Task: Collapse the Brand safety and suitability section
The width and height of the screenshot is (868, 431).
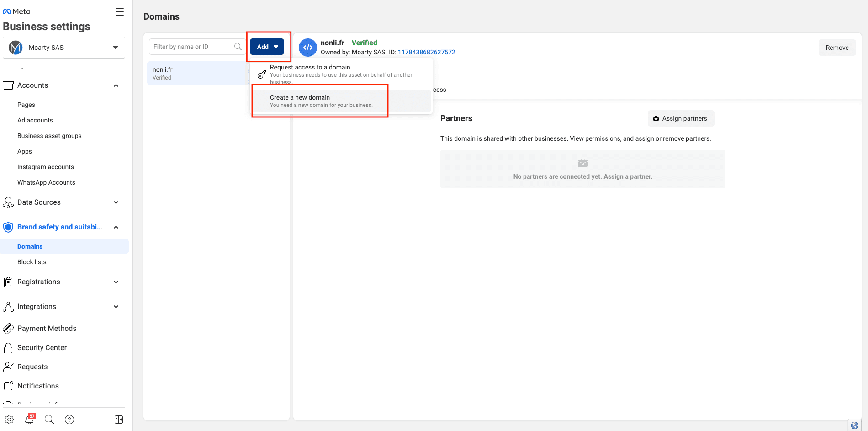Action: [x=116, y=227]
